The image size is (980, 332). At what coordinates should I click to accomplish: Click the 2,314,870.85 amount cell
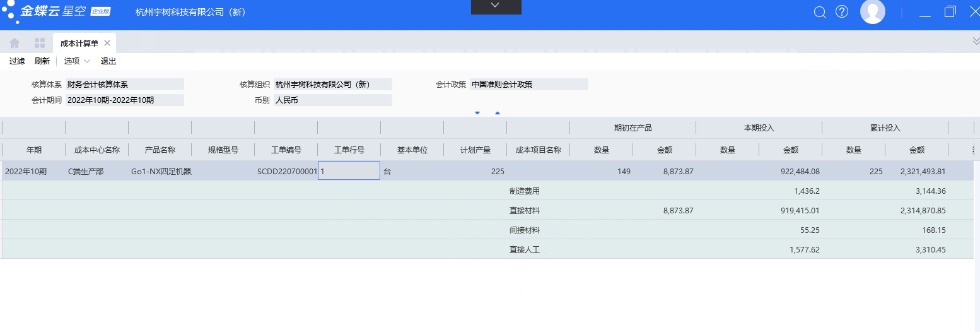pos(917,210)
